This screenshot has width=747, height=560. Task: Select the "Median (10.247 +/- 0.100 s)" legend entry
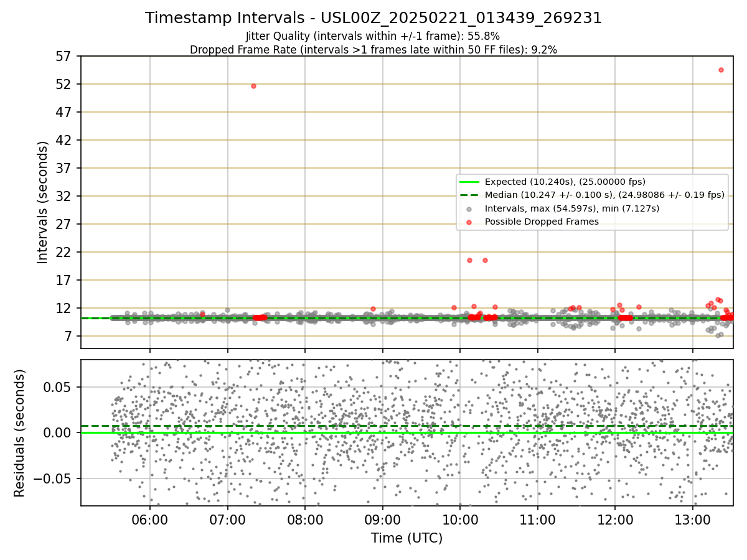point(604,195)
